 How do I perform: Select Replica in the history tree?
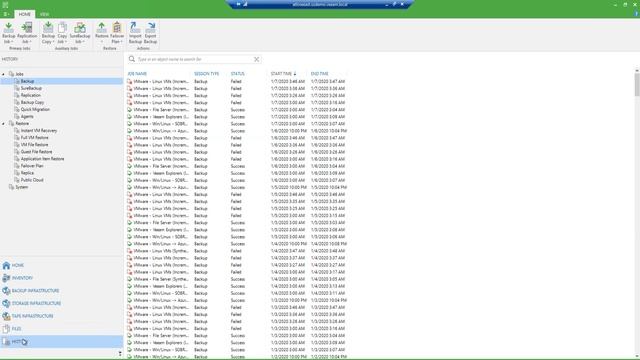[x=27, y=173]
